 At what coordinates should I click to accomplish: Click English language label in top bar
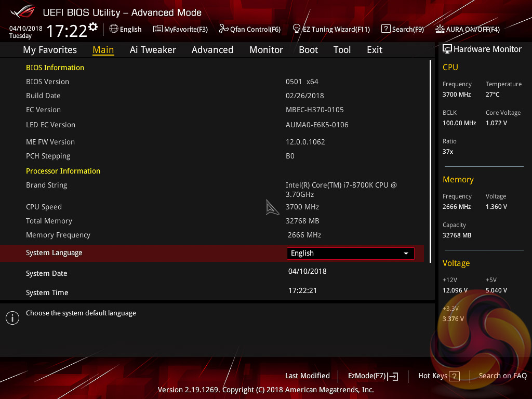point(130,30)
